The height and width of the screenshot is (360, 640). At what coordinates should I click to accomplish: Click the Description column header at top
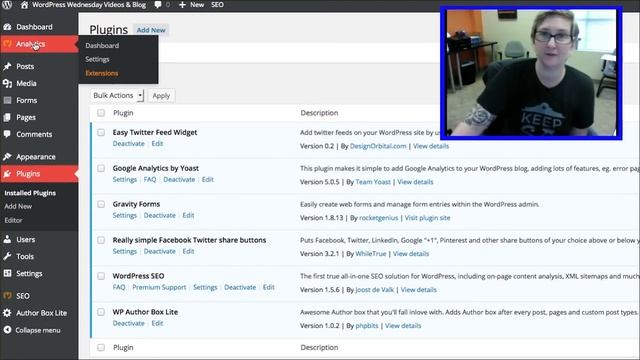(x=319, y=113)
